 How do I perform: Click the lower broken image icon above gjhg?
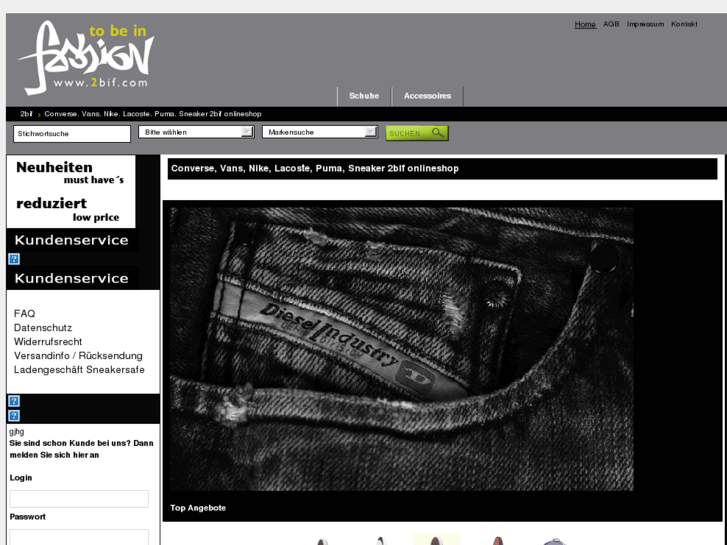coord(14,416)
